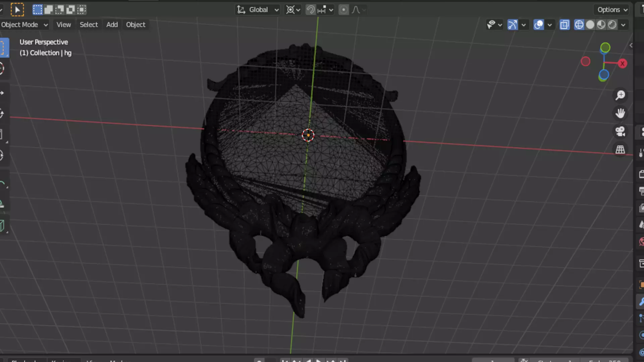This screenshot has width=644, height=362.
Task: Toggle viewport overlays
Action: tap(538, 24)
